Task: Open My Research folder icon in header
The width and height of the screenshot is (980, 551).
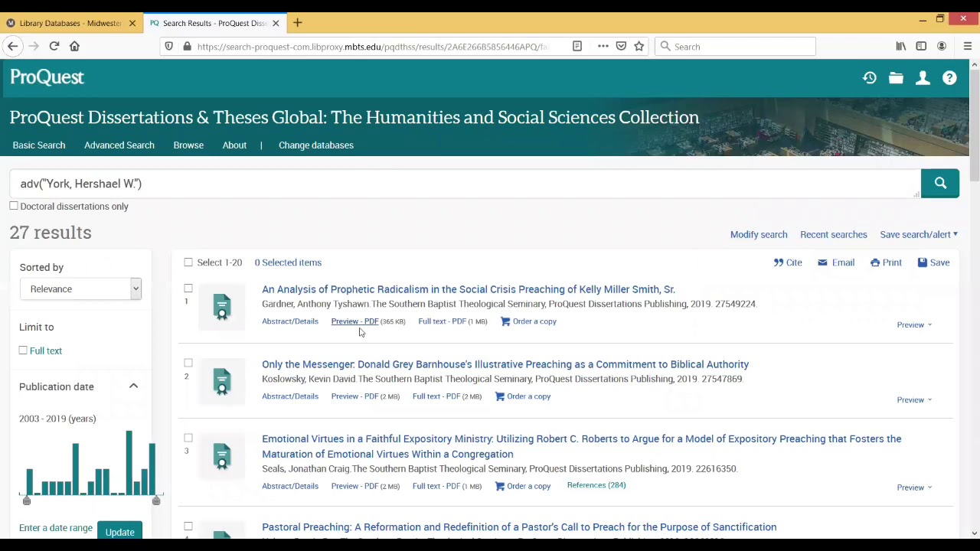Action: (x=896, y=77)
